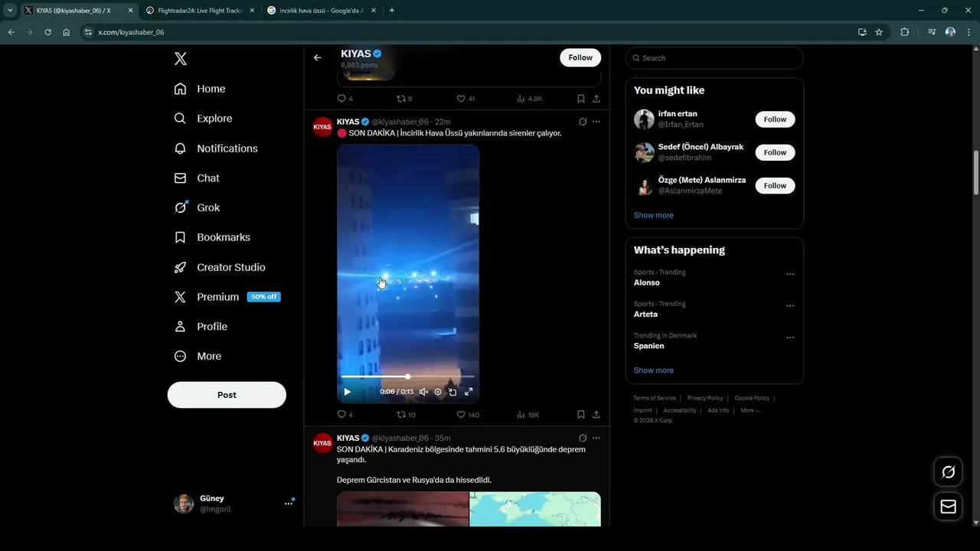Share the Incirlik sirens post
Image resolution: width=980 pixels, height=551 pixels.
pyautogui.click(x=596, y=415)
